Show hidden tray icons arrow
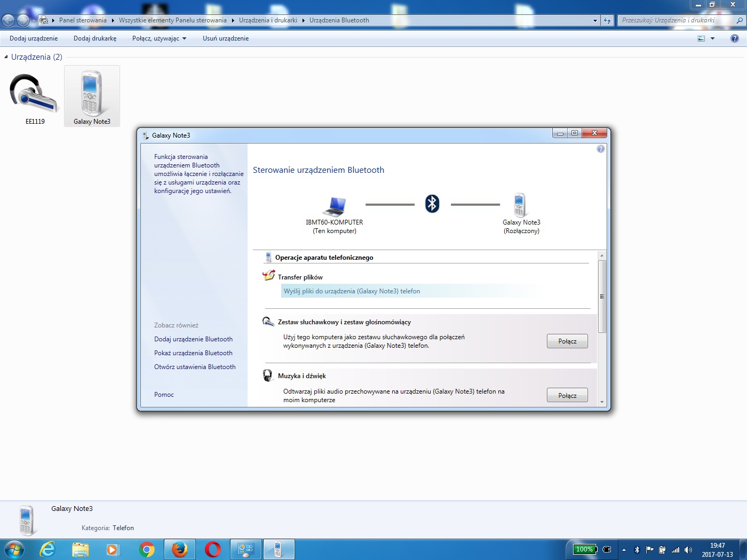The height and width of the screenshot is (560, 747). 624,550
